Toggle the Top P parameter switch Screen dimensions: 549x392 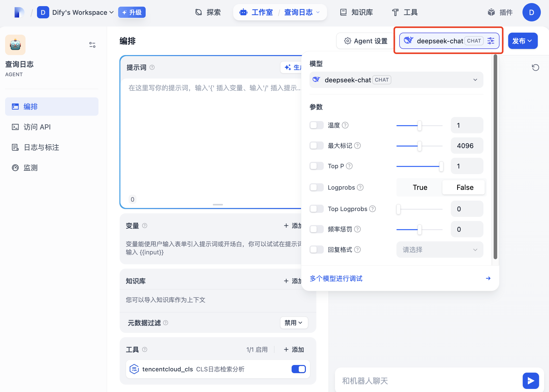click(x=316, y=166)
